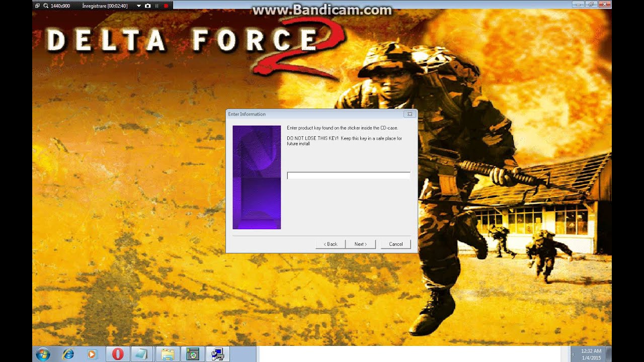Image resolution: width=644 pixels, height=362 pixels.
Task: Proceed with the Next button
Action: [x=360, y=244]
